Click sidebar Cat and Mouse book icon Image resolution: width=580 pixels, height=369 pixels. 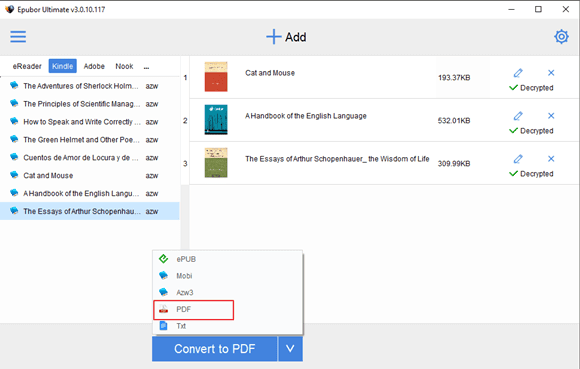pyautogui.click(x=14, y=175)
